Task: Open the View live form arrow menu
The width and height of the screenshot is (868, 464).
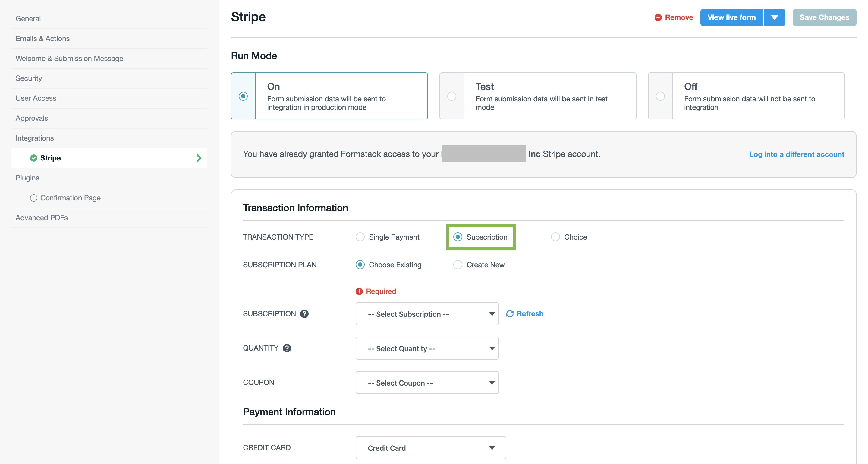Action: [774, 17]
